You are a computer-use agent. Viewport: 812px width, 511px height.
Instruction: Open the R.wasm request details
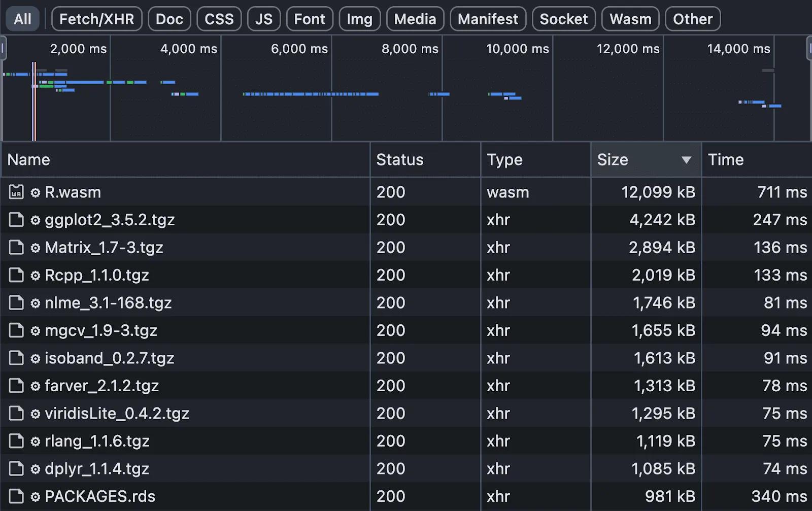click(73, 192)
